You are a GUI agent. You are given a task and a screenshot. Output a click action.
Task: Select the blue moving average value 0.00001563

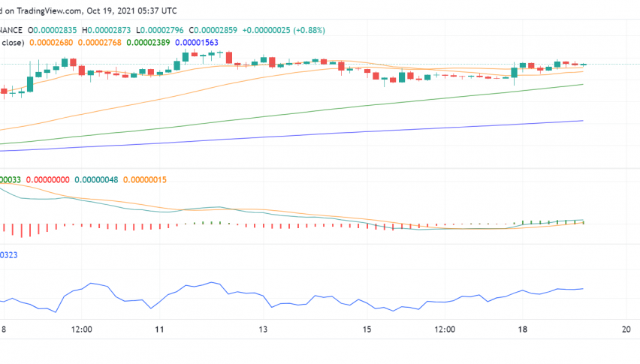(197, 43)
